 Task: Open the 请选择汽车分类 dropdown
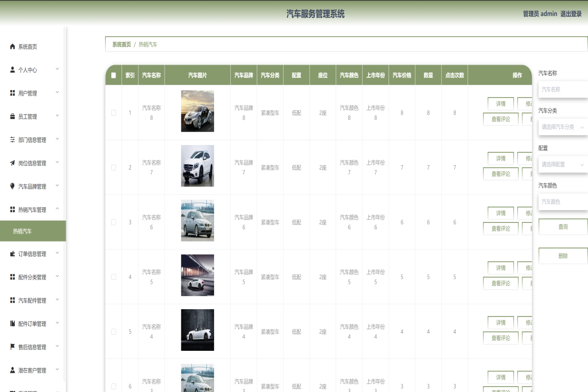(x=563, y=126)
